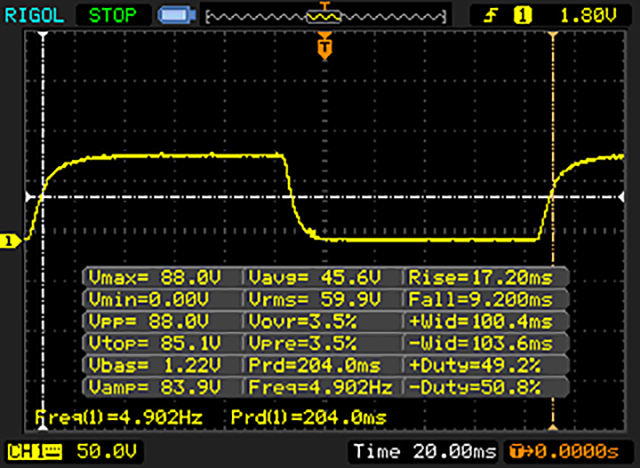640x468 pixels.
Task: Click the yellow trigger source channel 1 badge
Action: (520, 15)
